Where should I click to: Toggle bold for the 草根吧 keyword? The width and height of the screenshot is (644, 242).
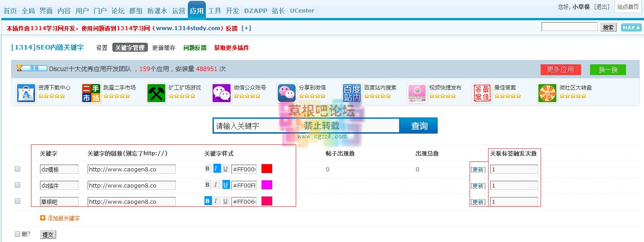[208, 201]
